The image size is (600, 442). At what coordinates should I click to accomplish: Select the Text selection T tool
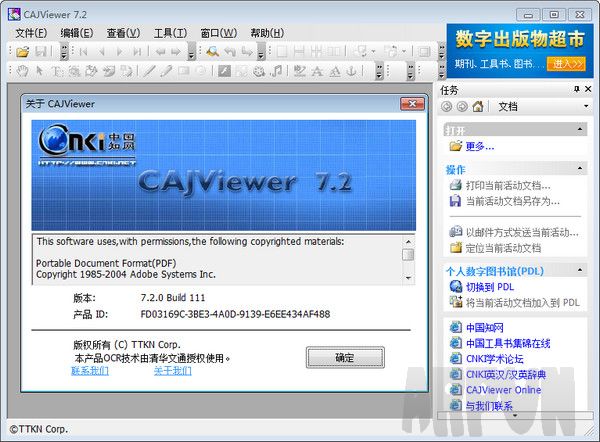56,71
